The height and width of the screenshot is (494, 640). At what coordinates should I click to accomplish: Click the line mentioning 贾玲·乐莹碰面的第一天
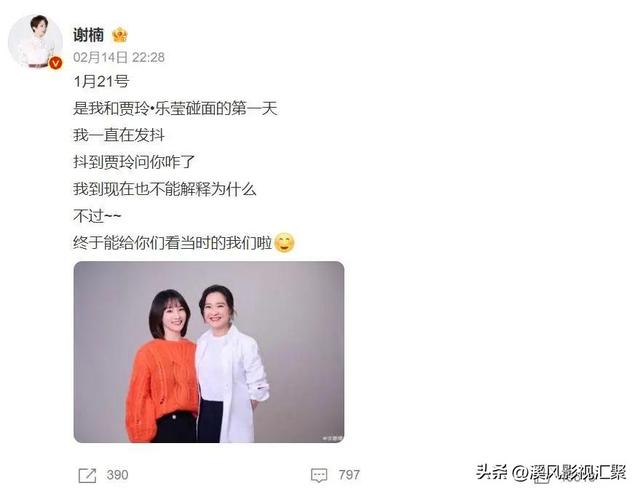(x=175, y=109)
